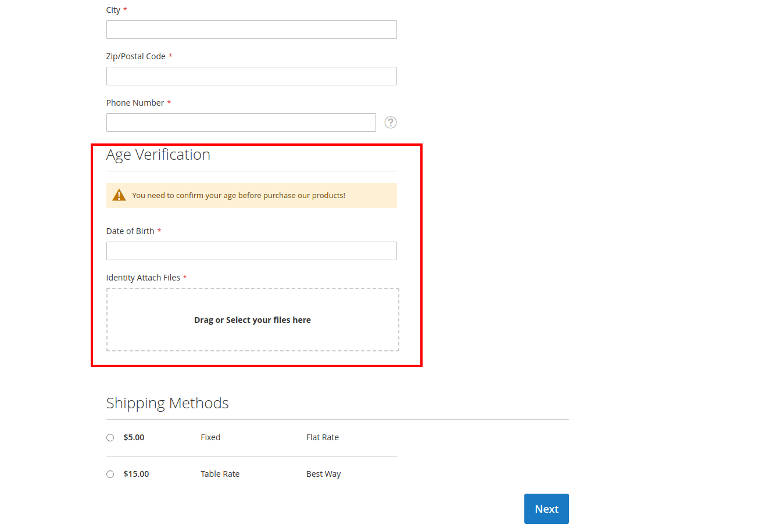The image size is (776, 532).
Task: Click the 'Table Rate' shipping method text
Action: coord(220,474)
